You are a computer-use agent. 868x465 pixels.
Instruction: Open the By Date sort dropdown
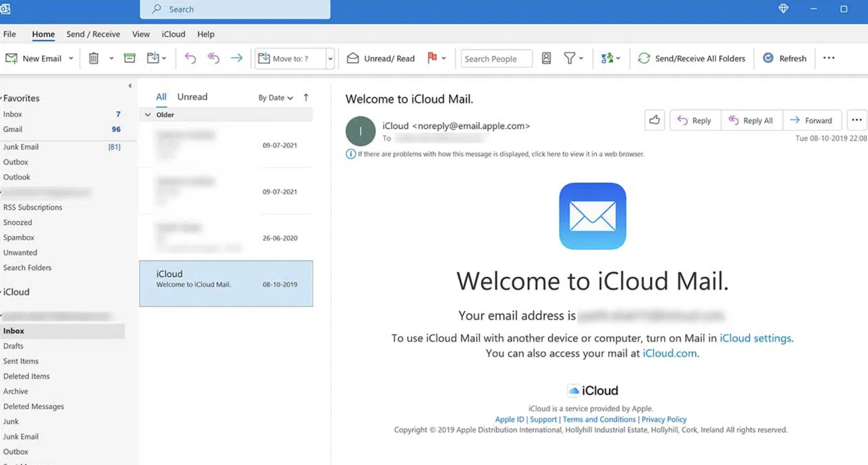pos(276,98)
